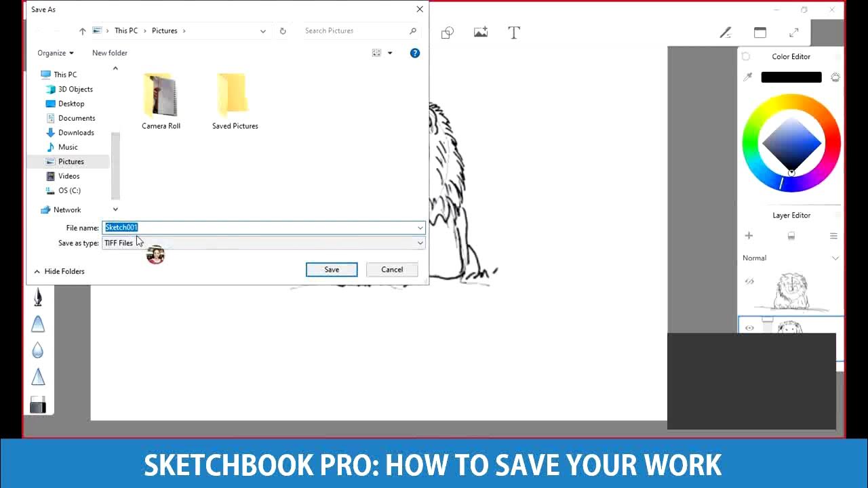Click the navigation pane scrollbar

coord(115,165)
